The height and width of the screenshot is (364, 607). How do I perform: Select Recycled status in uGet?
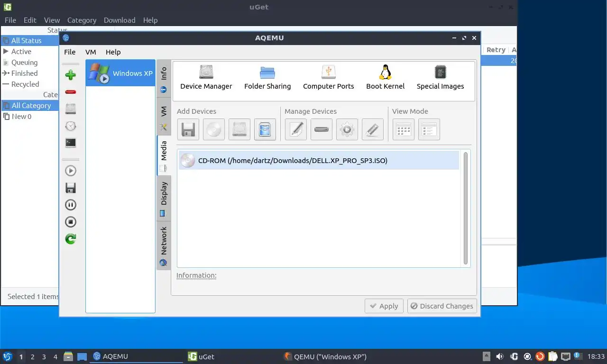tap(30, 84)
